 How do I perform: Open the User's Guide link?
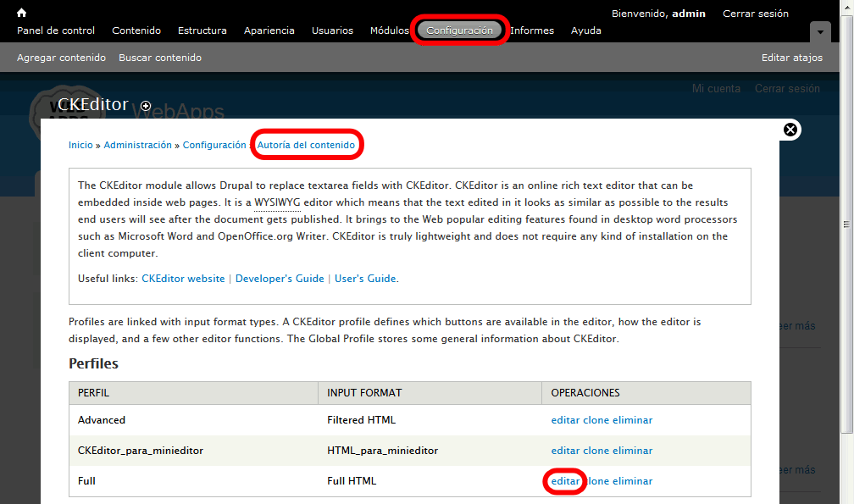pos(365,278)
